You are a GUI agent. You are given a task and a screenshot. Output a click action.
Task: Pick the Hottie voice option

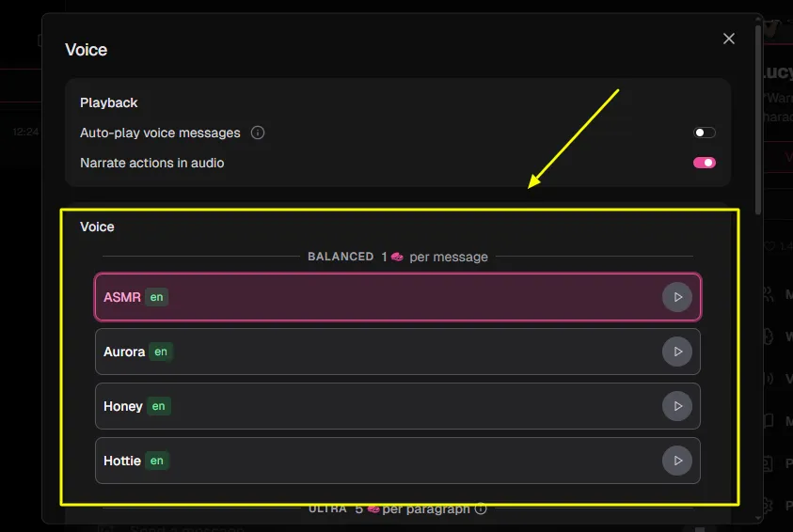point(398,461)
